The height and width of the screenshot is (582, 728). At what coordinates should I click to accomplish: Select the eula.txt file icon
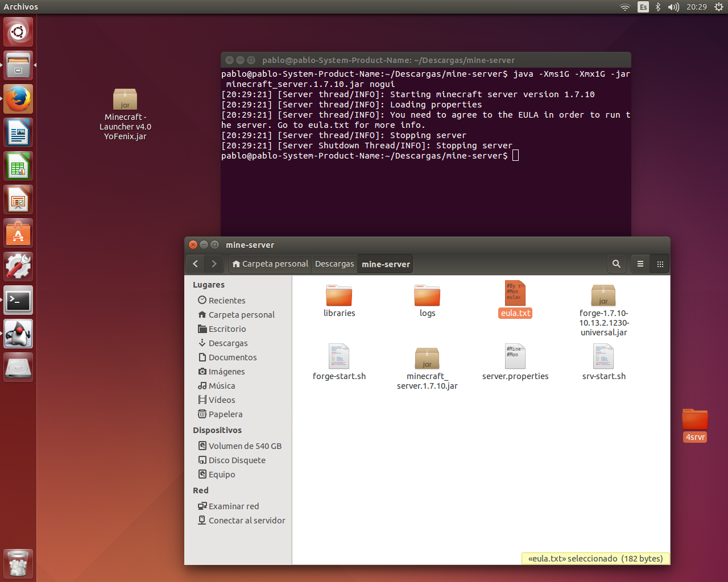(x=515, y=293)
